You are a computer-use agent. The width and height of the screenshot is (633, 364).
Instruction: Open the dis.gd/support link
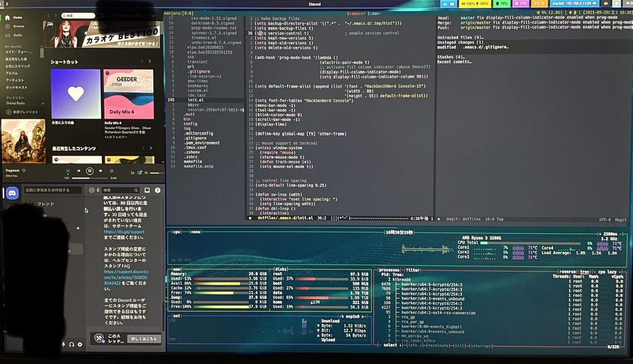(x=124, y=231)
